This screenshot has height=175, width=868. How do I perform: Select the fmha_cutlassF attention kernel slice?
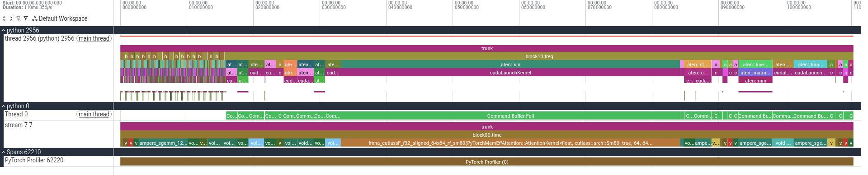tap(510, 143)
